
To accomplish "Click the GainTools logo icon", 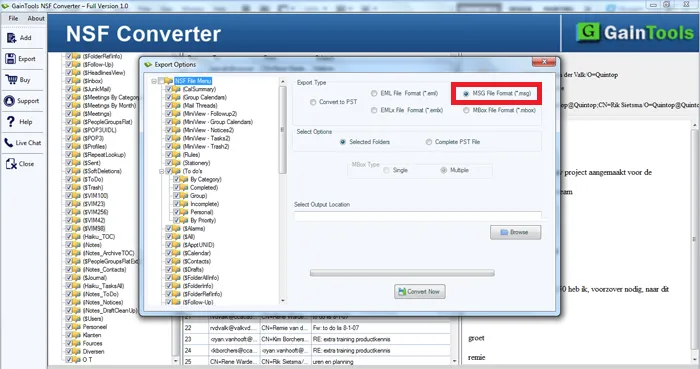I will (x=588, y=33).
